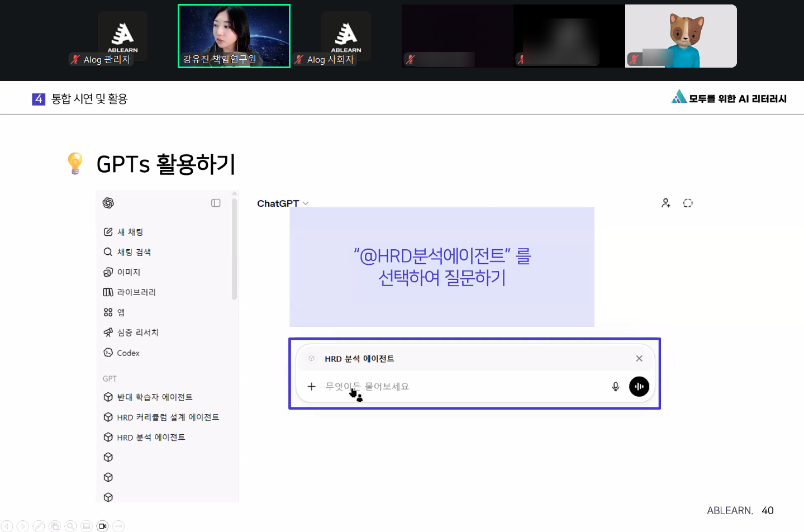
Task: Click the microphone dictation icon
Action: click(x=616, y=386)
